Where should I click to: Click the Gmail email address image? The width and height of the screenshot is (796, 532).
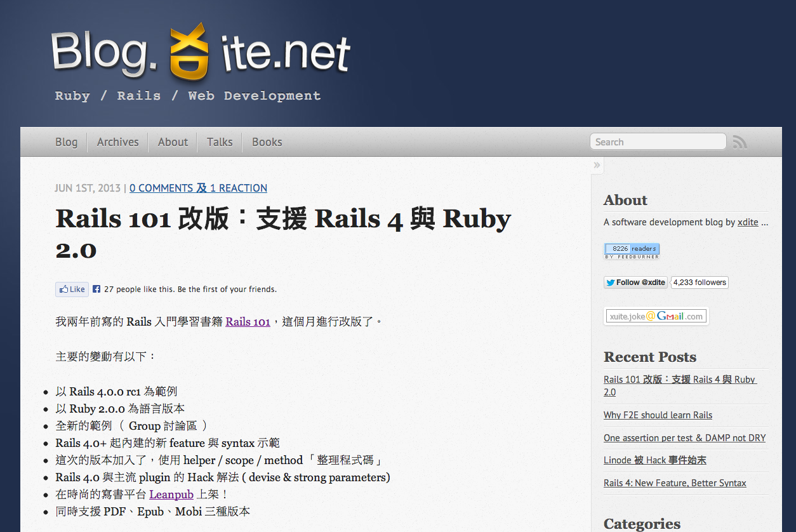pos(656,316)
